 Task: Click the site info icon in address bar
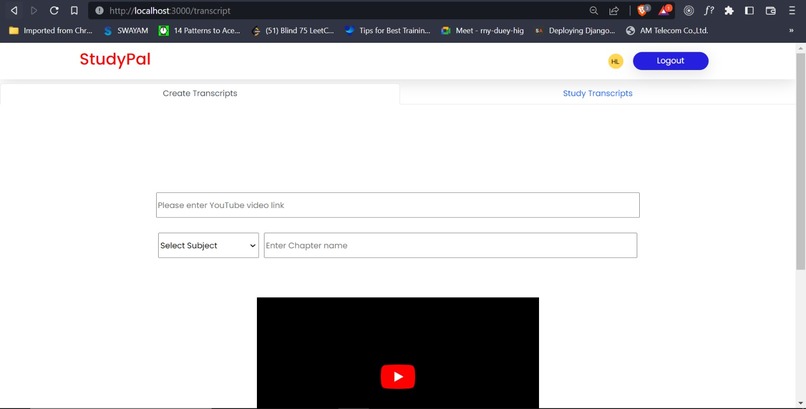pos(99,10)
